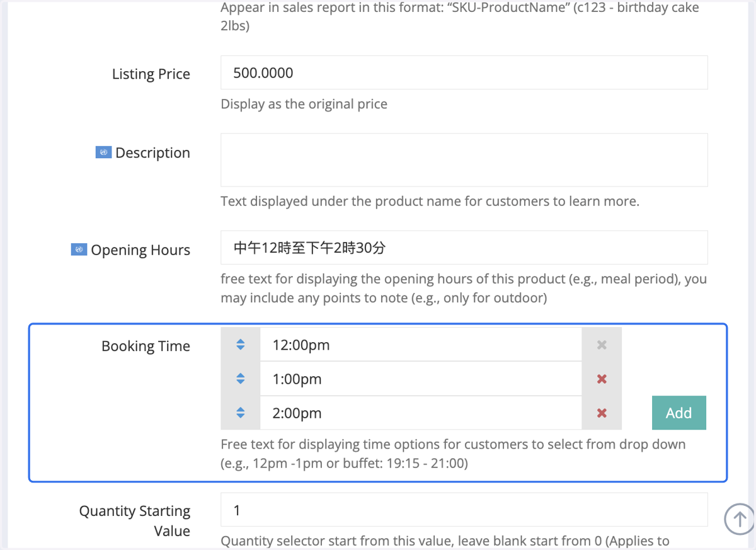Click the Add booking time button
Image resolution: width=756 pixels, height=550 pixels.
(679, 413)
